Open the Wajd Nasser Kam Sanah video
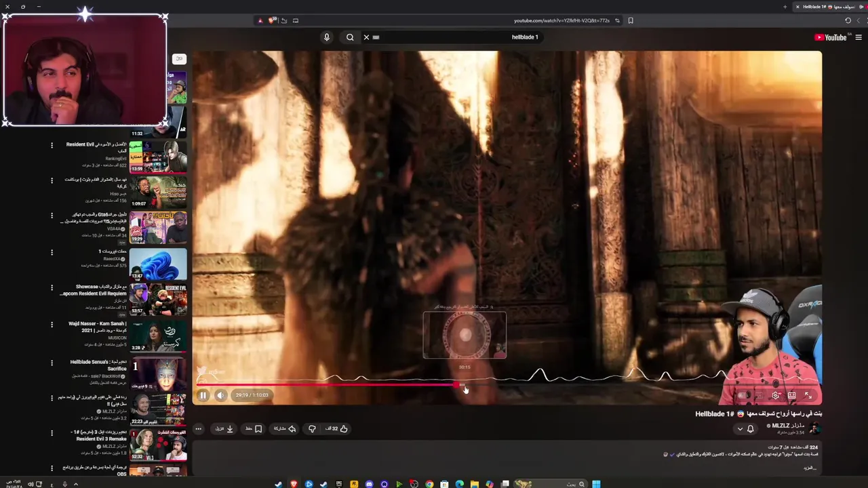The width and height of the screenshot is (868, 488). [x=157, y=335]
